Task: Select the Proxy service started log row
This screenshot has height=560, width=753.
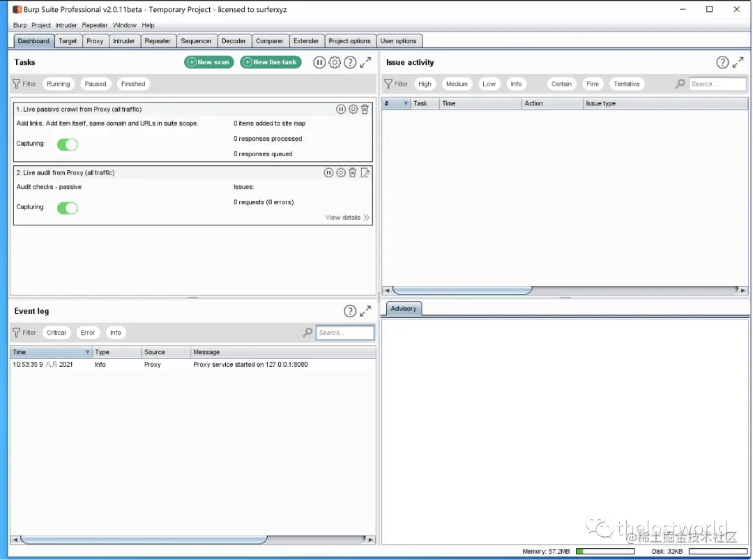Action: (x=192, y=365)
